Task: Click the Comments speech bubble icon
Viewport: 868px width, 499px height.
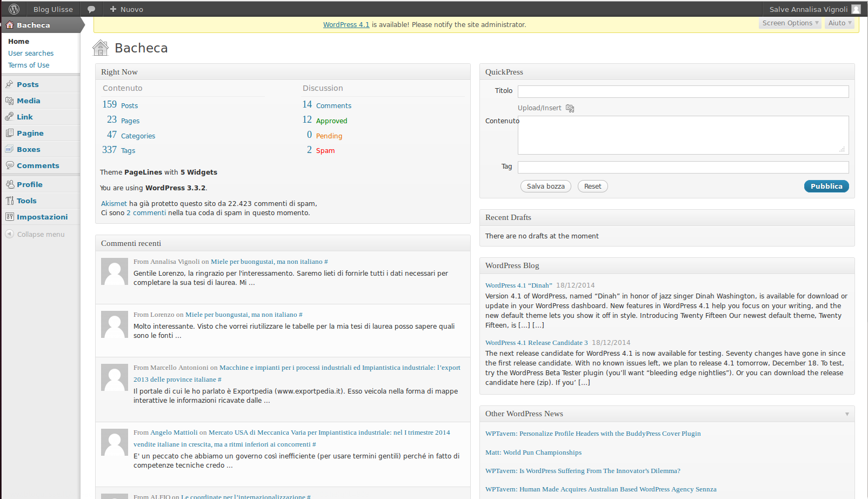Action: (10, 165)
